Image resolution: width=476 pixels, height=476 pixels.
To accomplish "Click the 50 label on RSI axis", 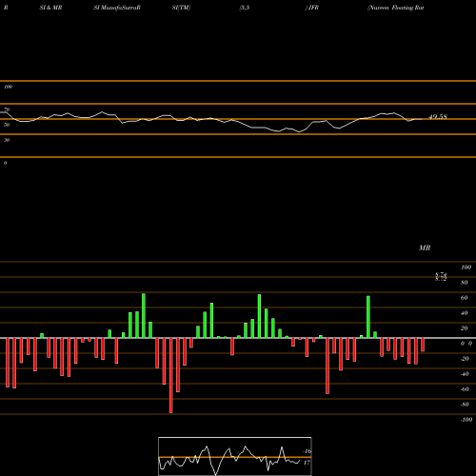I will tap(7, 125).
